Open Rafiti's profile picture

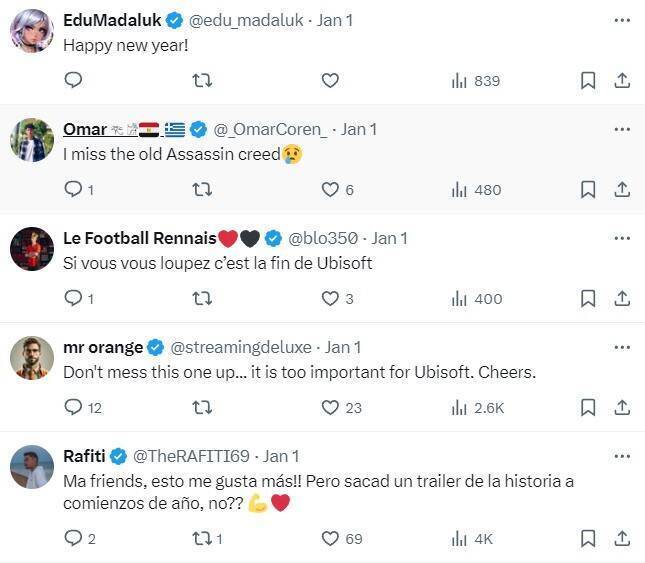tap(31, 467)
